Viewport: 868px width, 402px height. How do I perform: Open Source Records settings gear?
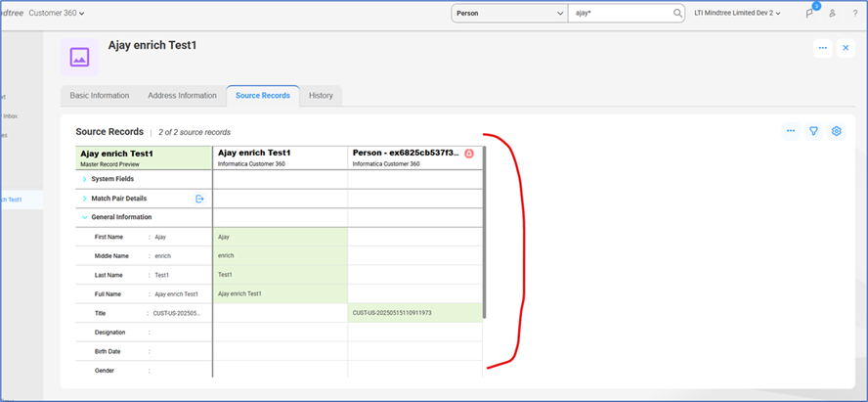pos(836,131)
